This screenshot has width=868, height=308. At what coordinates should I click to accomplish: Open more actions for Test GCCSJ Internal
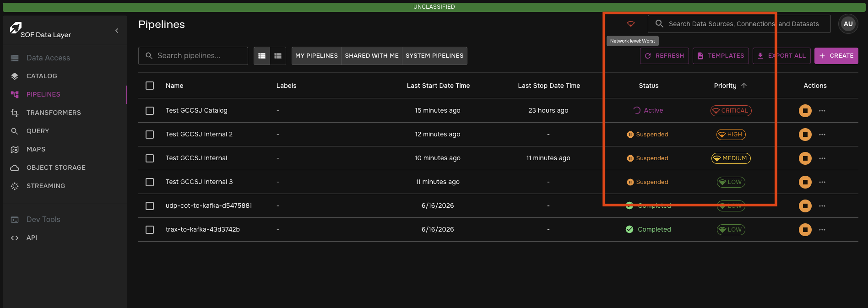(x=822, y=158)
